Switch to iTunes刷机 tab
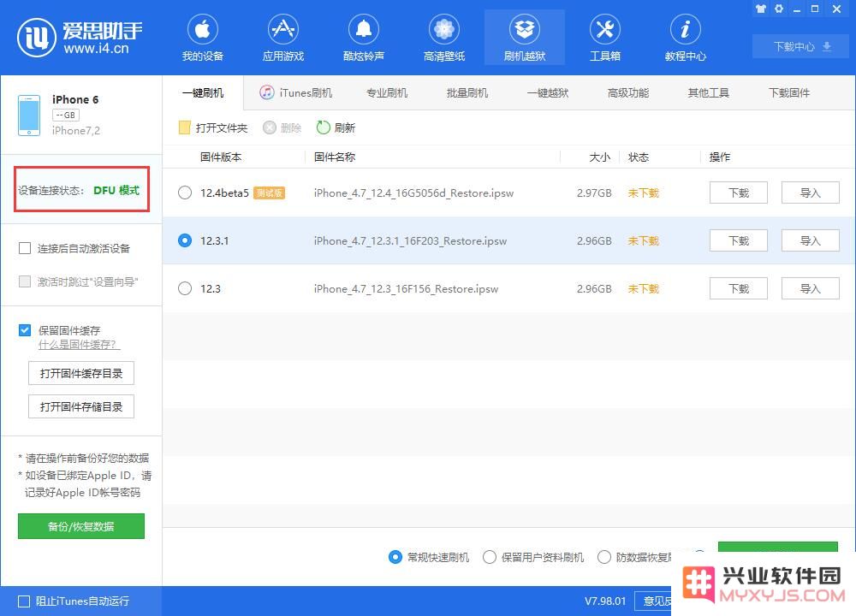856x616 pixels. click(x=296, y=92)
